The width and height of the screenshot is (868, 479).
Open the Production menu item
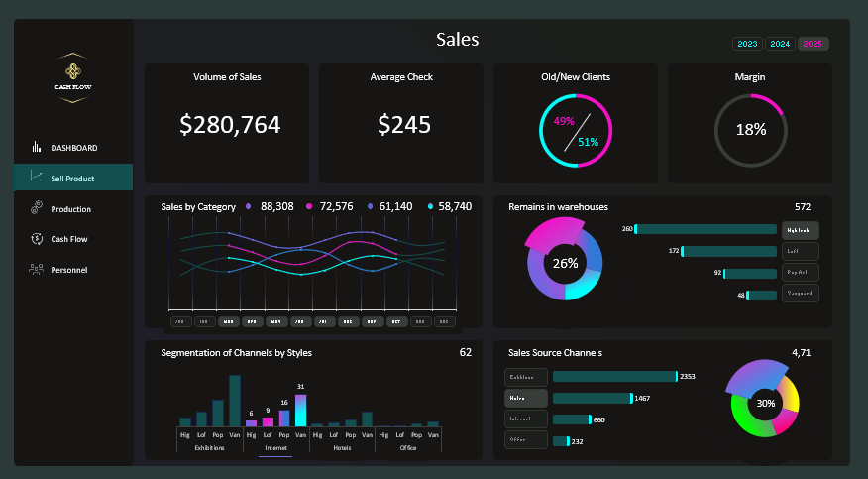71,209
